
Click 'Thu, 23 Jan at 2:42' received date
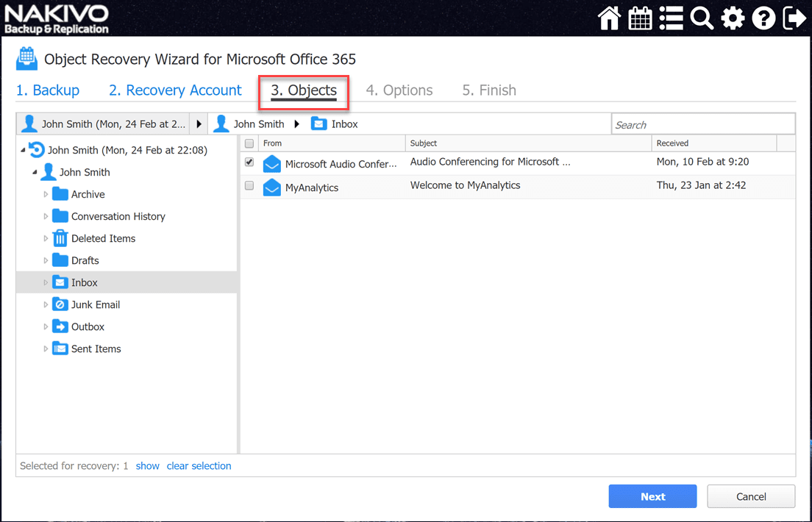701,185
